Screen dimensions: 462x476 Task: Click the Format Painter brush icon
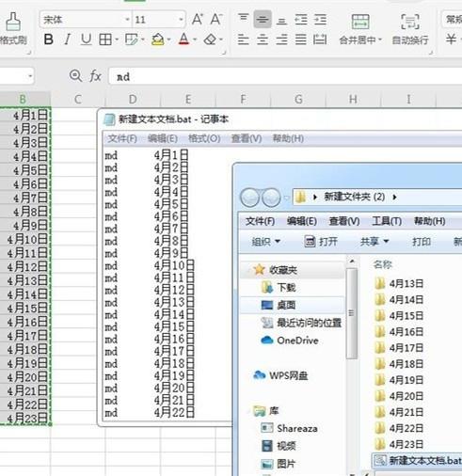13,22
